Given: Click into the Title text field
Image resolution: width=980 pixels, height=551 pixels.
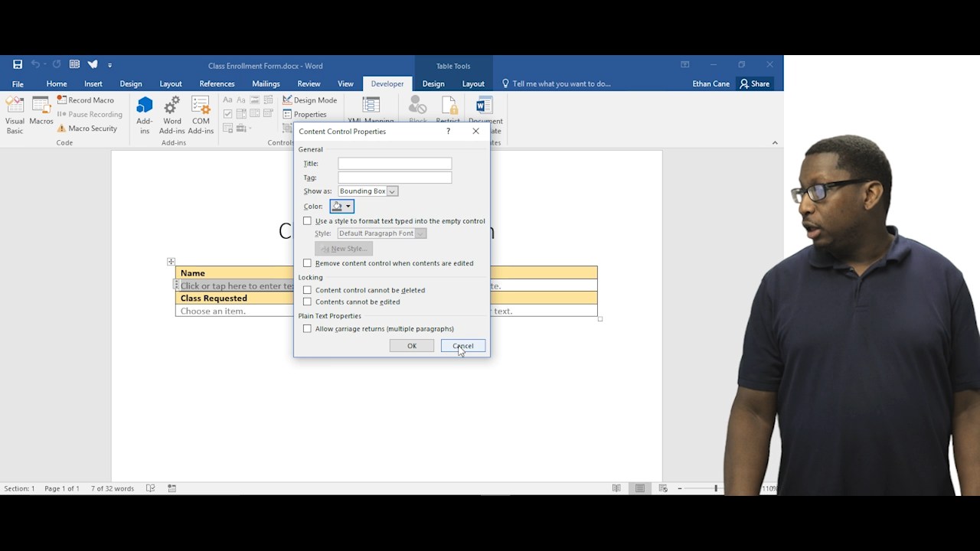Looking at the screenshot, I should pos(394,164).
